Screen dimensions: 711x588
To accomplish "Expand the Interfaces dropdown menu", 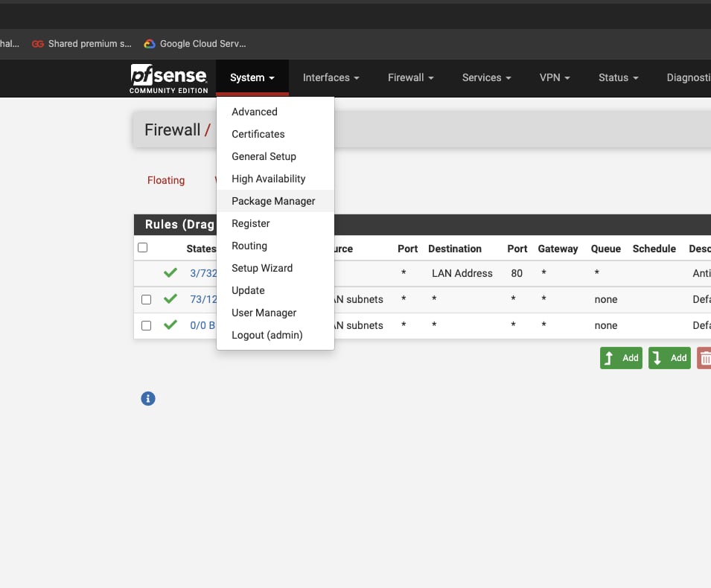I will [x=331, y=78].
